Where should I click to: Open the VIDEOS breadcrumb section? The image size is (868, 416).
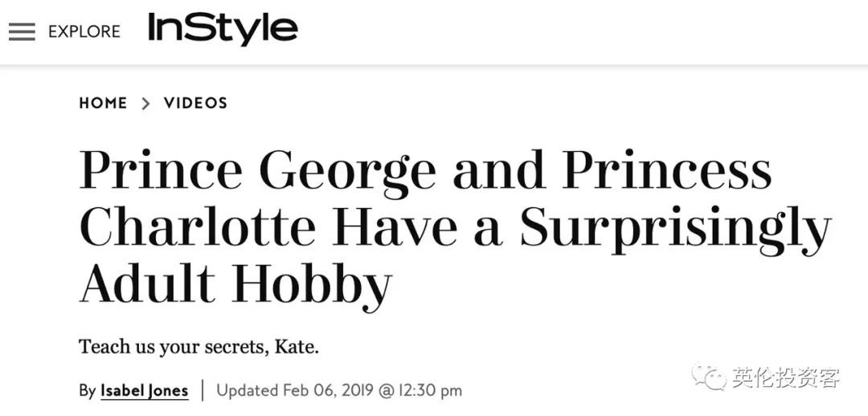195,103
